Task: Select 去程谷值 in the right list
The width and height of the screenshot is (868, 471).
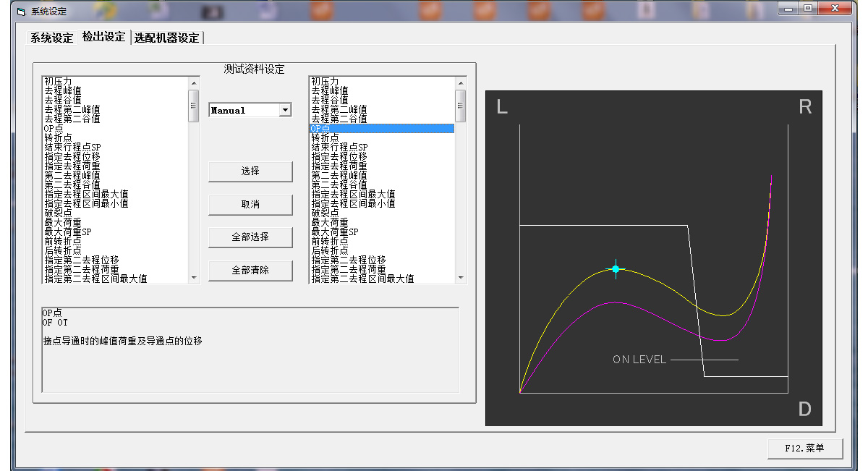Action: 382,100
